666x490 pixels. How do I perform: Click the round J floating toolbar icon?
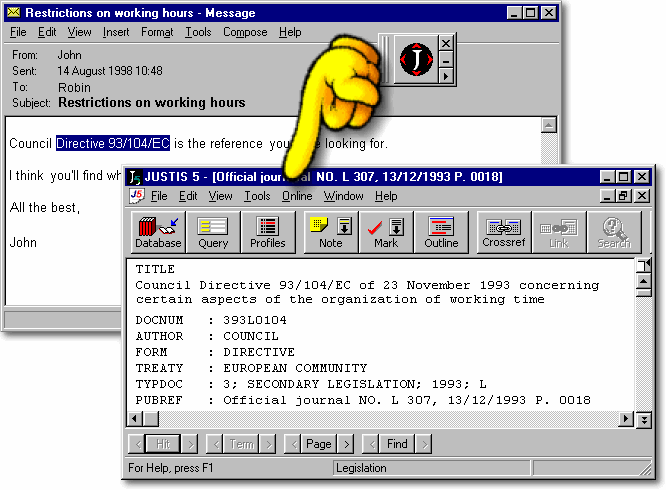[416, 59]
